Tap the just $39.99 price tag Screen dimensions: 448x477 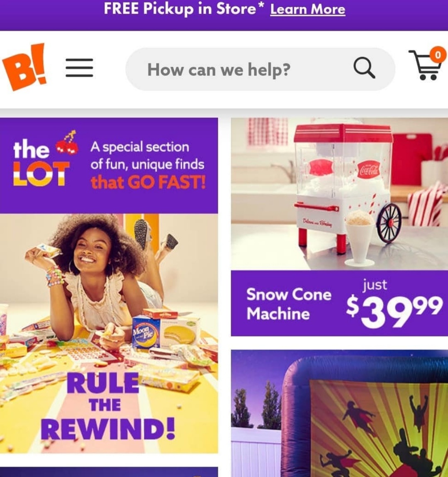[394, 305]
